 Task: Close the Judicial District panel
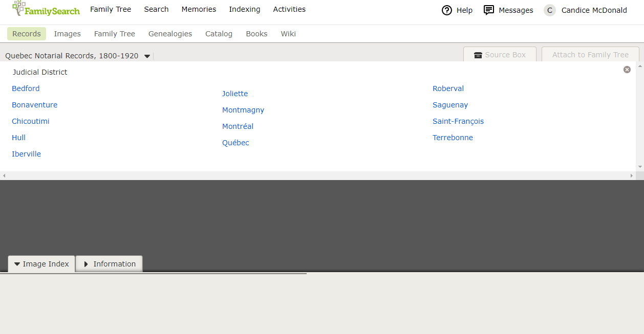(627, 70)
